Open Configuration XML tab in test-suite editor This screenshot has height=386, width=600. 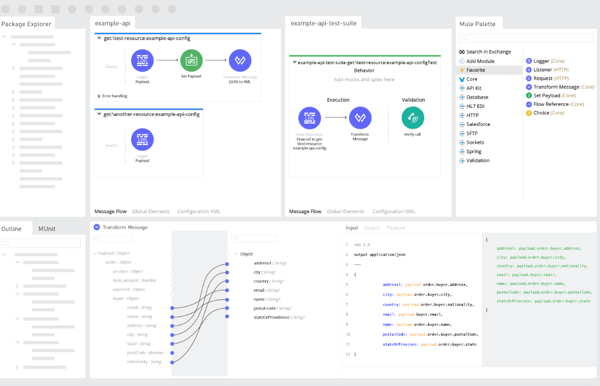coord(393,211)
